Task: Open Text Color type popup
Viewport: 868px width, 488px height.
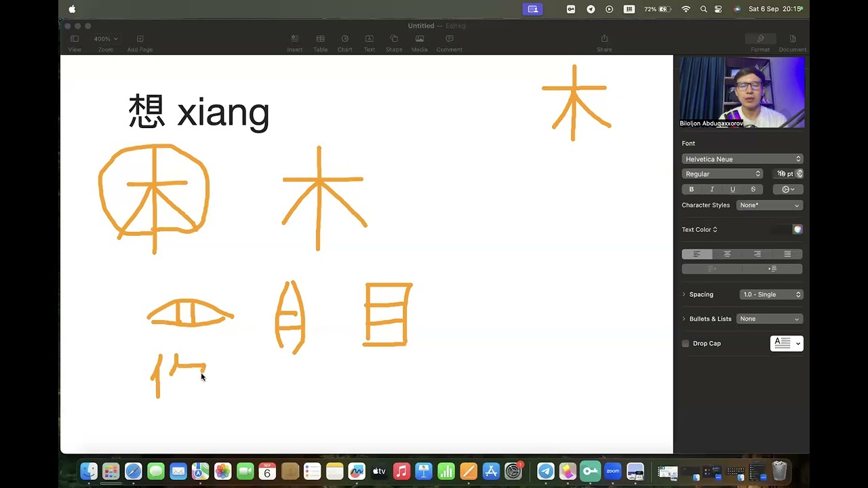Action: (699, 229)
